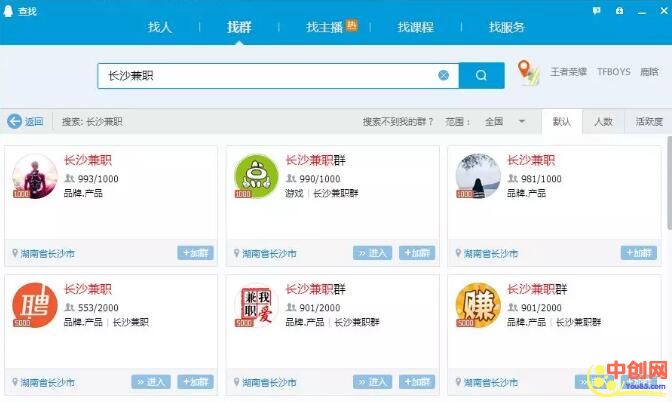This screenshot has height=402, width=672.
Task: Sort results by 人数
Action: [602, 121]
